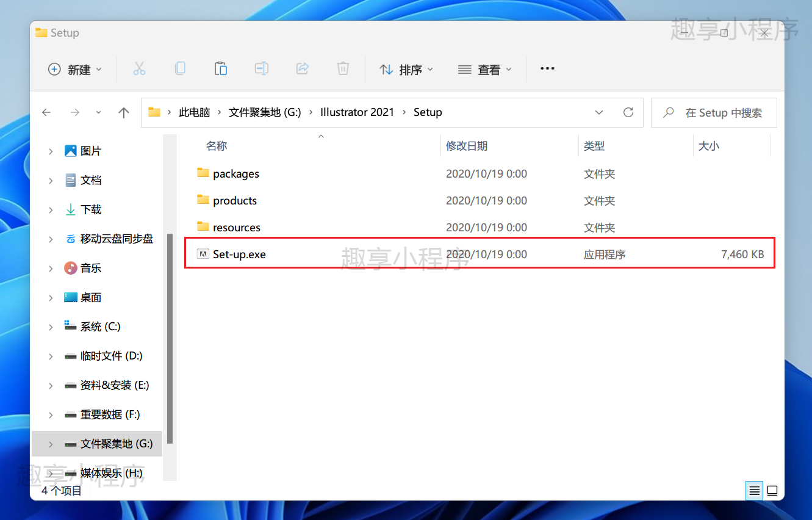Screen dimensions: 812x520
Task: Go forward with the right arrow
Action: pyautogui.click(x=75, y=112)
